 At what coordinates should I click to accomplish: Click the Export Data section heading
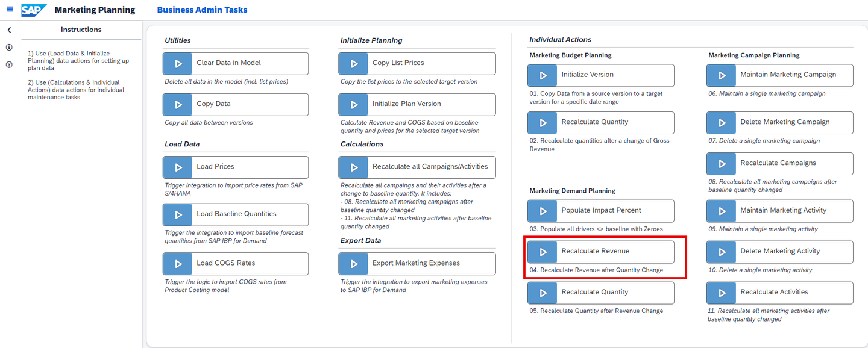[362, 240]
